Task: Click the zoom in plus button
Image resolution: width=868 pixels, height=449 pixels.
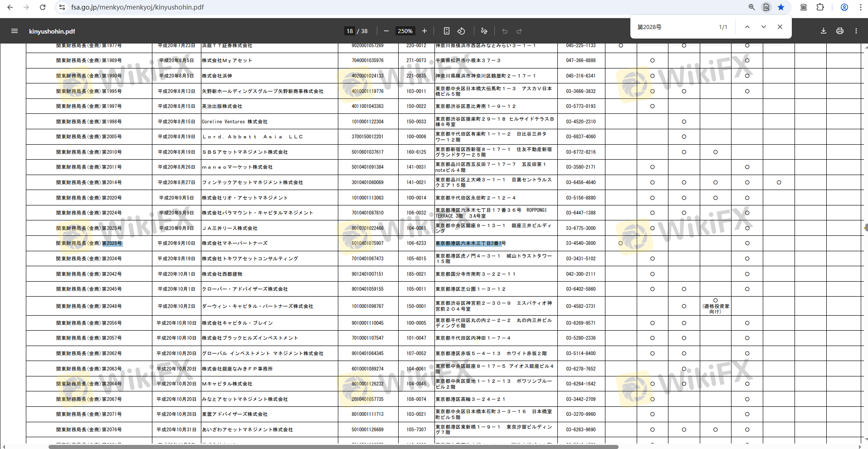Action: [424, 31]
